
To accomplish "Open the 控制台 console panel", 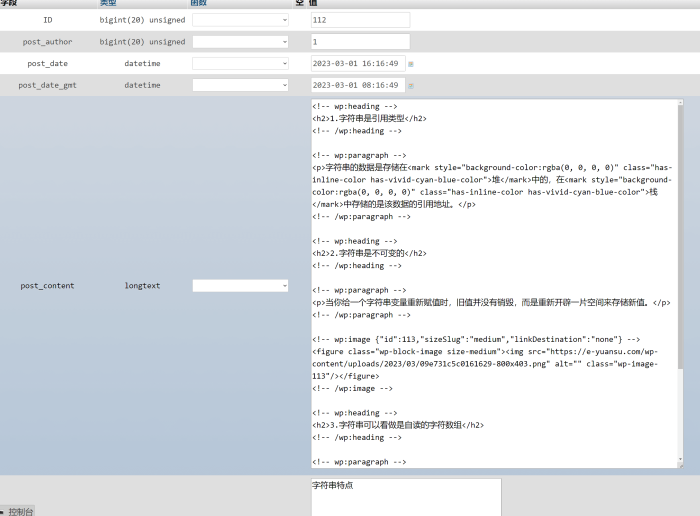I will [18, 510].
